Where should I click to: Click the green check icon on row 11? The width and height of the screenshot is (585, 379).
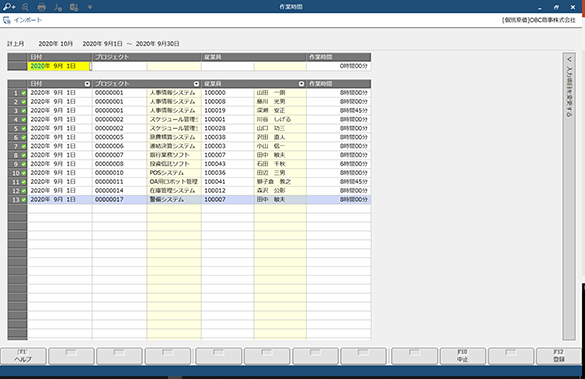coord(24,182)
